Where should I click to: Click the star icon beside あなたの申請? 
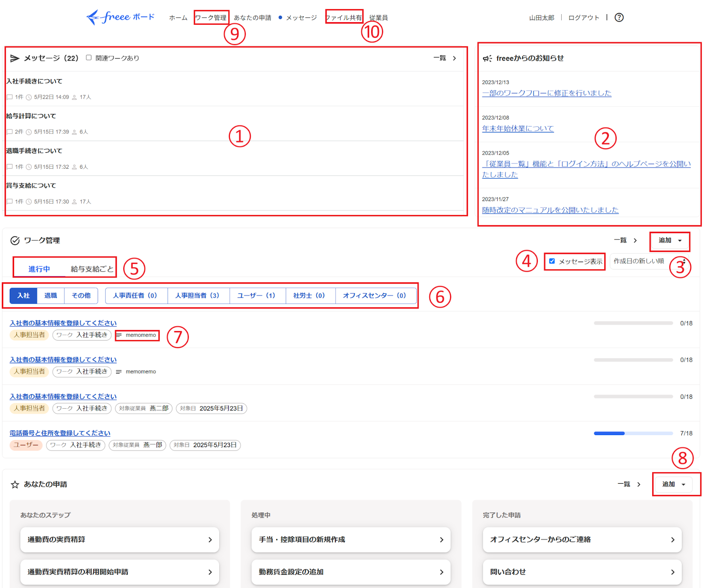tap(15, 485)
